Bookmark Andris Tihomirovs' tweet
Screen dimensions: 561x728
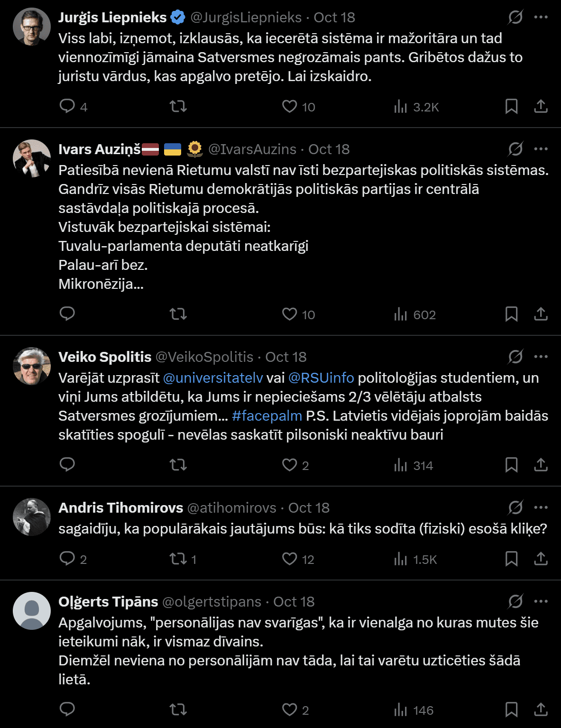pyautogui.click(x=511, y=559)
